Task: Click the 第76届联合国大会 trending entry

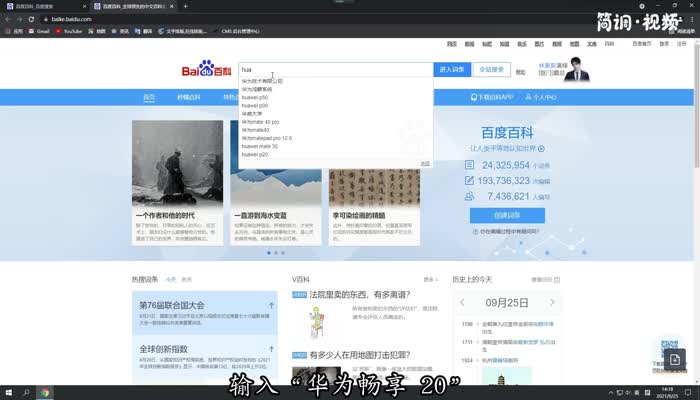Action: [172, 305]
